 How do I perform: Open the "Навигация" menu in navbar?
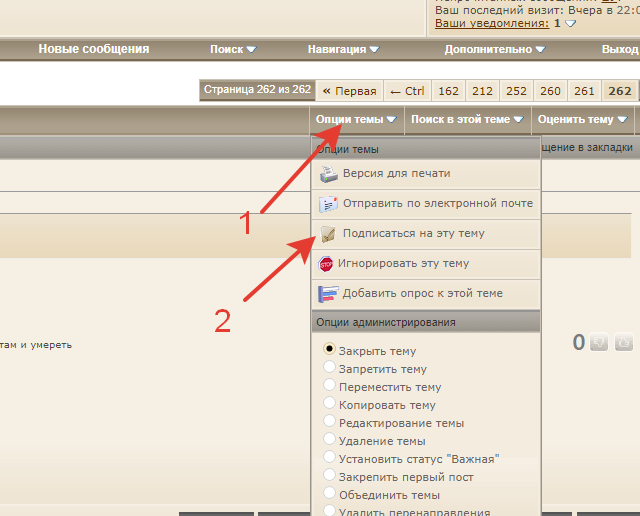tap(343, 49)
